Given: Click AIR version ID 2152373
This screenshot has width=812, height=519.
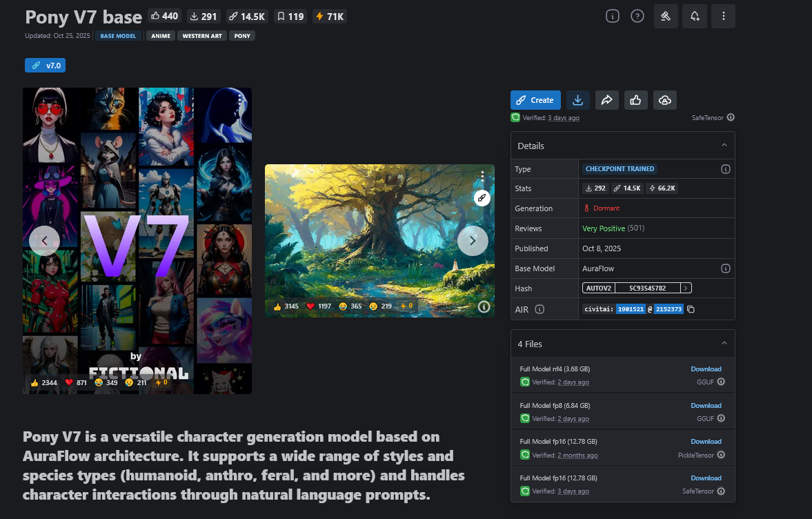Looking at the screenshot, I should point(669,309).
